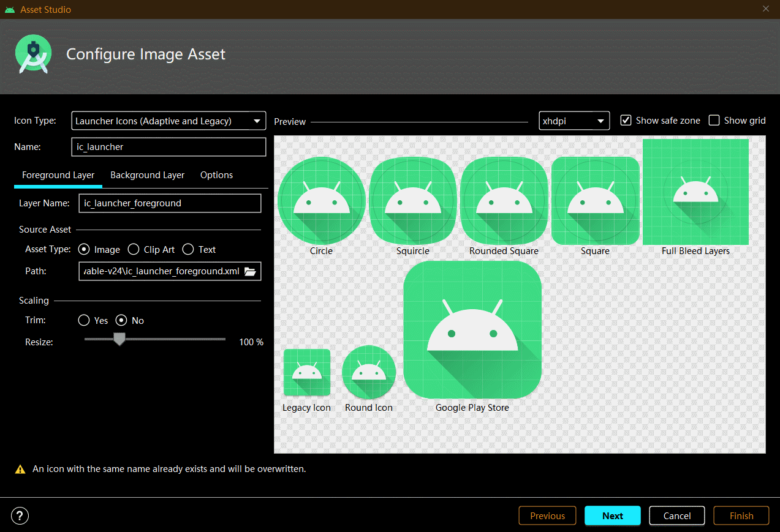
Task: Click the Cancel button
Action: point(677,515)
